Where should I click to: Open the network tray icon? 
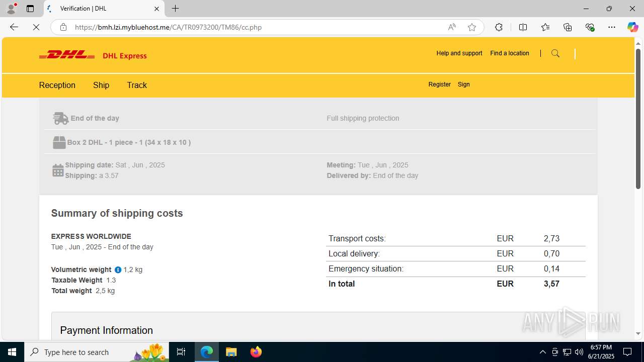(567, 352)
